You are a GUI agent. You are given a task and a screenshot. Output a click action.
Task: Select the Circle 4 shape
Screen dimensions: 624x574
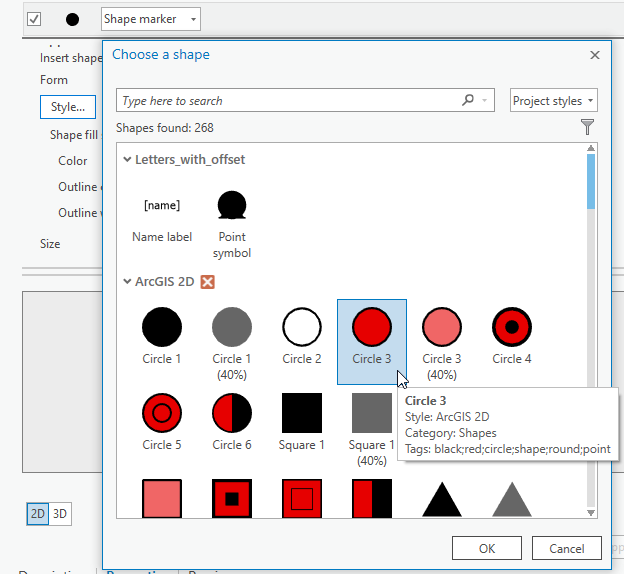(x=512, y=335)
